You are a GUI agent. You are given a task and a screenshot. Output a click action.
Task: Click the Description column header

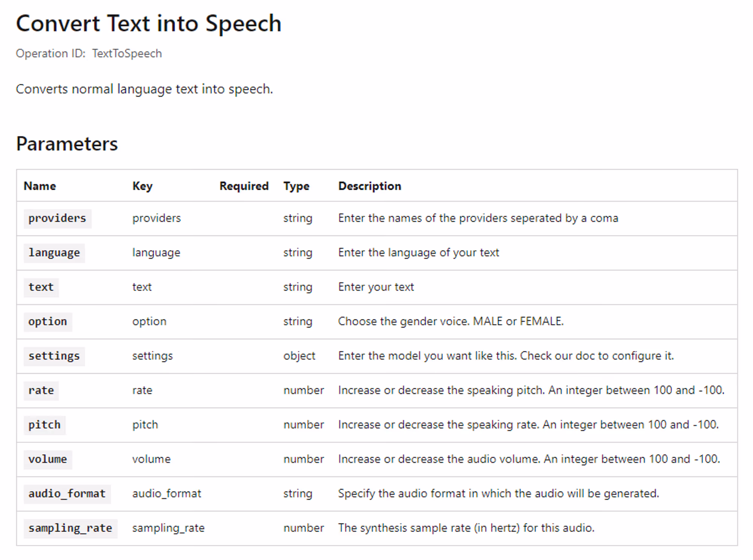(x=369, y=186)
